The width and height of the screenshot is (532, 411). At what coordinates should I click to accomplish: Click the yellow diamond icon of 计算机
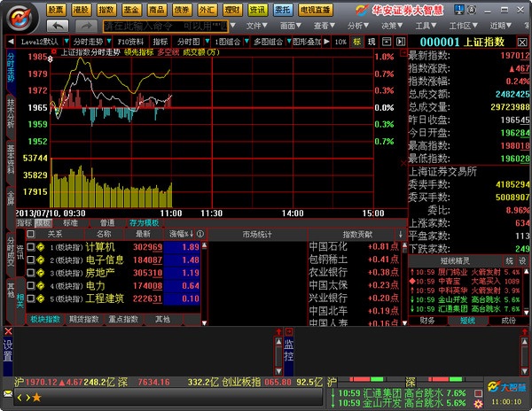[x=41, y=247]
